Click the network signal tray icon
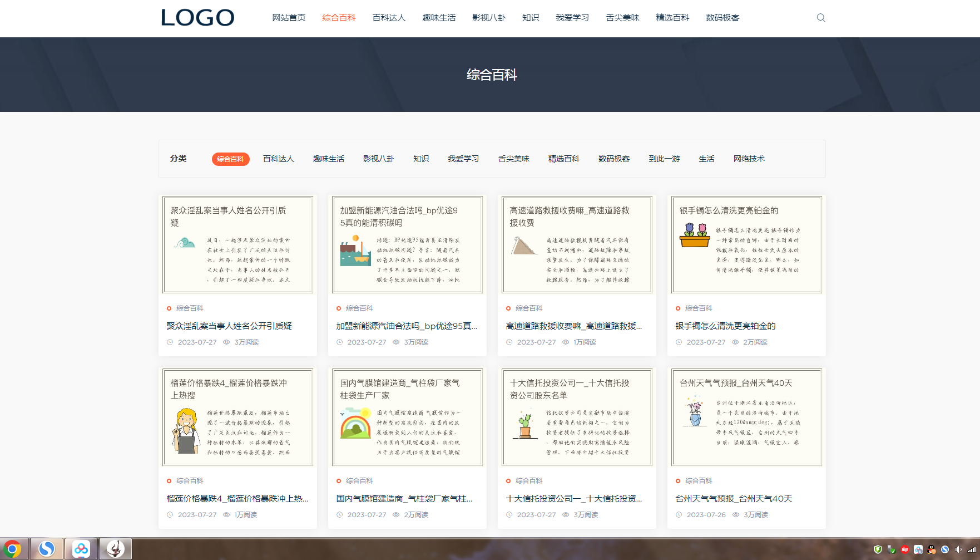The width and height of the screenshot is (980, 560). (x=972, y=549)
